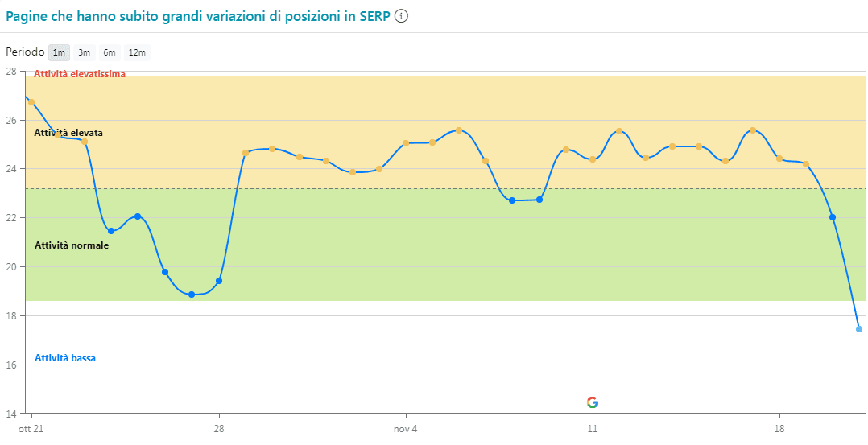868x445 pixels.
Task: Click the 'ott 21' axis date label
Action: (31, 429)
